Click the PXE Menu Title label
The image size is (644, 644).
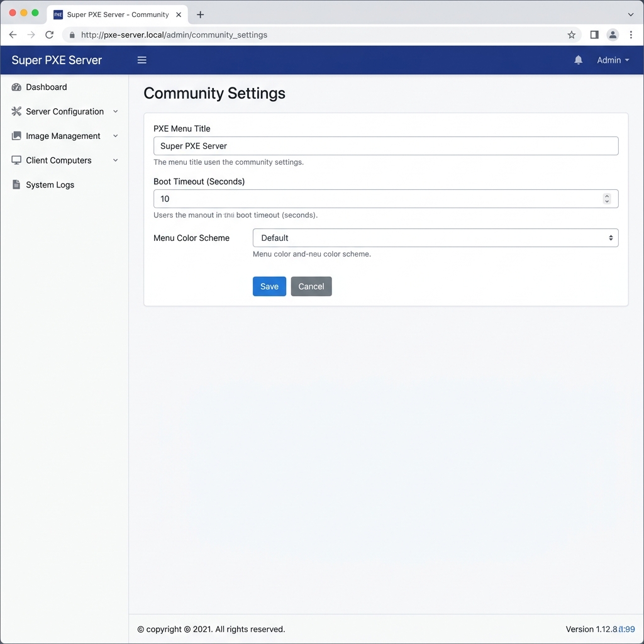(x=182, y=128)
